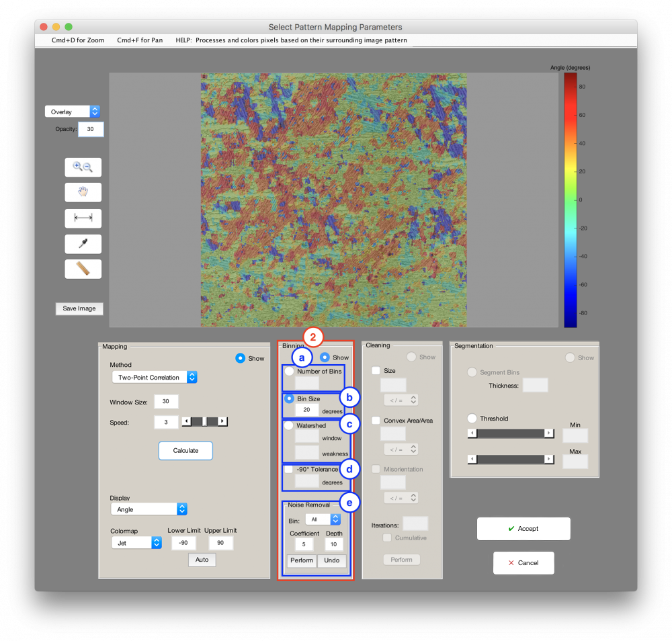Click the Undo noise removal button
Viewport: 672px width, 641px height.
332,560
